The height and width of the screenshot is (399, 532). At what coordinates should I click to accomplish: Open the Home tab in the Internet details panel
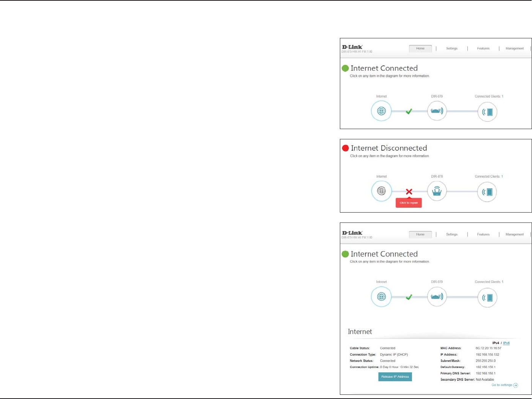click(x=420, y=234)
